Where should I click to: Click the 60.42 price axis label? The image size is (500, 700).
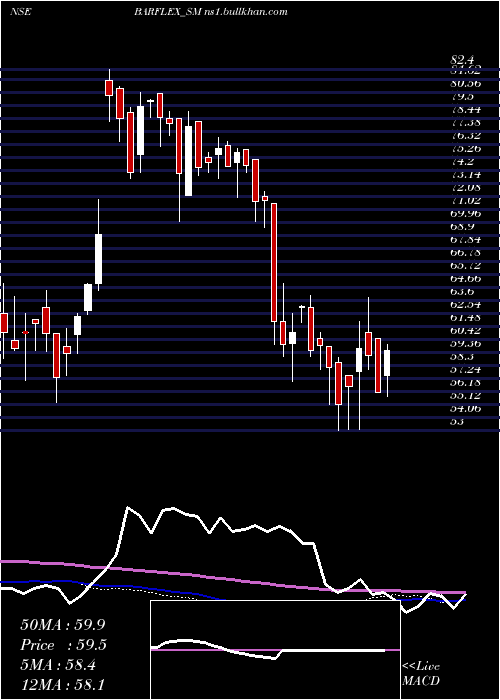(466, 330)
